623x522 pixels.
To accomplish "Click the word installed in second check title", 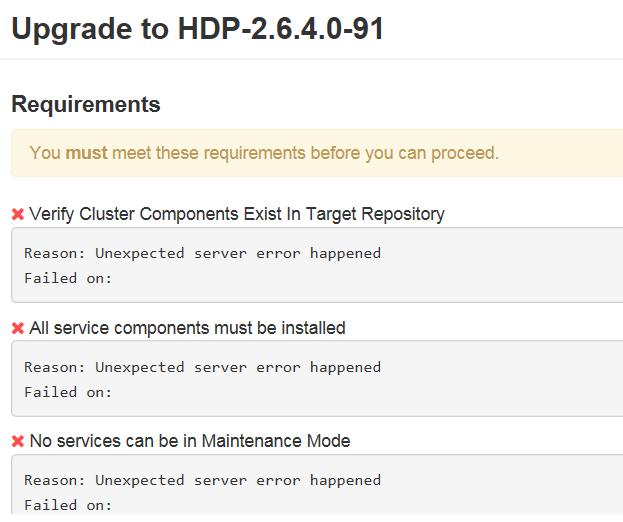I will pyautogui.click(x=313, y=328).
